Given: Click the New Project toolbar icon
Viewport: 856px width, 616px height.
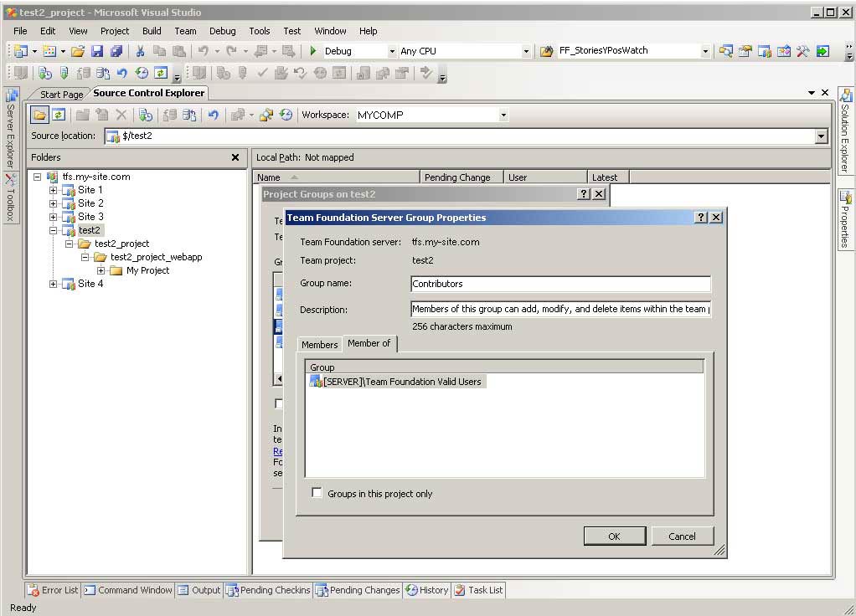Looking at the screenshot, I should tap(21, 51).
